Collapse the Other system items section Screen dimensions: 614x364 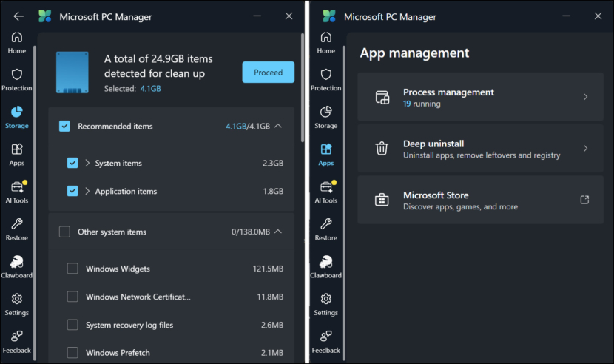pyautogui.click(x=278, y=232)
